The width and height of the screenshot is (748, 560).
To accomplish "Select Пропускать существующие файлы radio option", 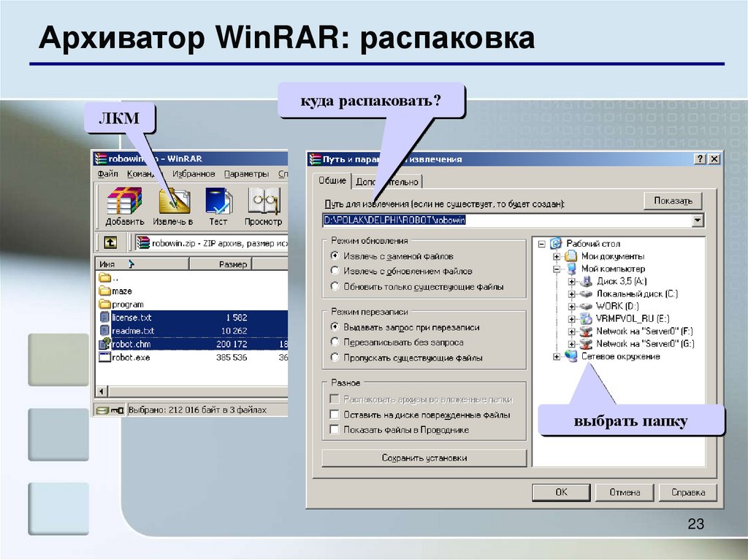I will (x=335, y=357).
